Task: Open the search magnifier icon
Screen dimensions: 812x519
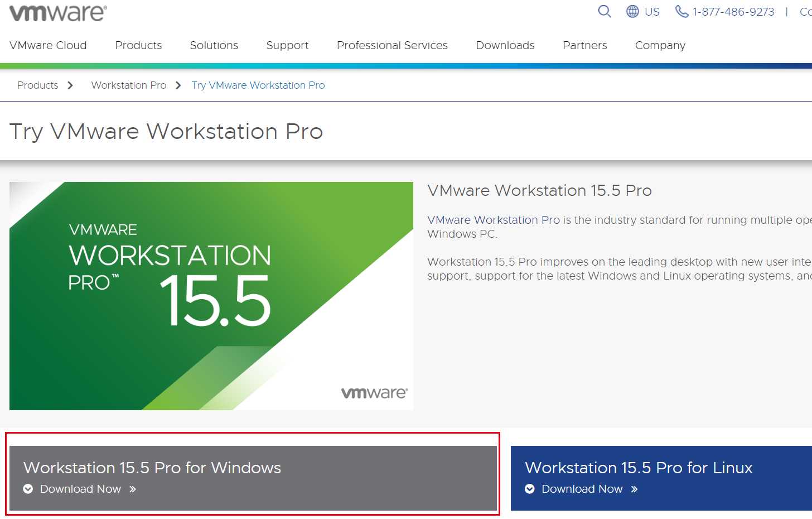Action: (x=605, y=11)
